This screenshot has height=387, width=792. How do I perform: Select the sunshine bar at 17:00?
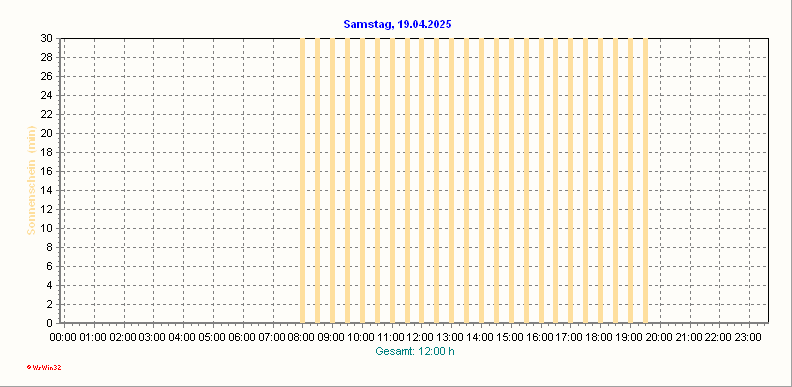571,180
